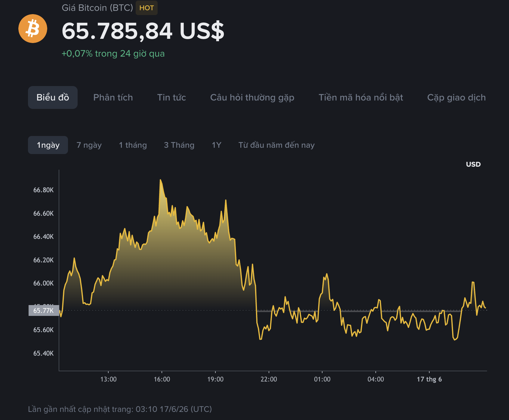Click the 13:00 time axis label
This screenshot has width=509, height=420.
pos(108,379)
